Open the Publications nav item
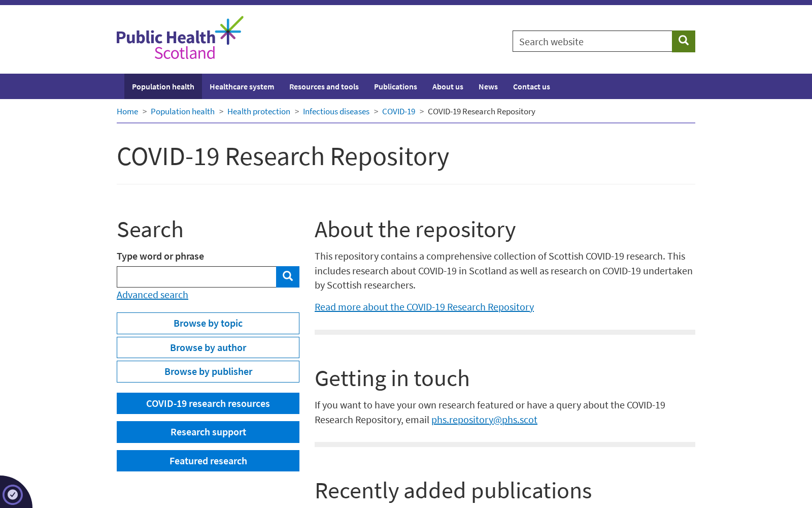 tap(395, 86)
